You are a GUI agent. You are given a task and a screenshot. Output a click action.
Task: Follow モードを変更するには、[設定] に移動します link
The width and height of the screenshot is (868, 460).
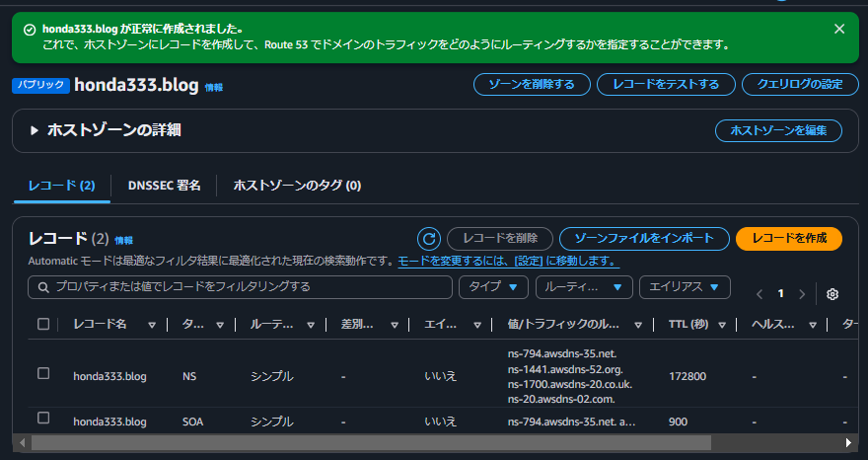509,261
